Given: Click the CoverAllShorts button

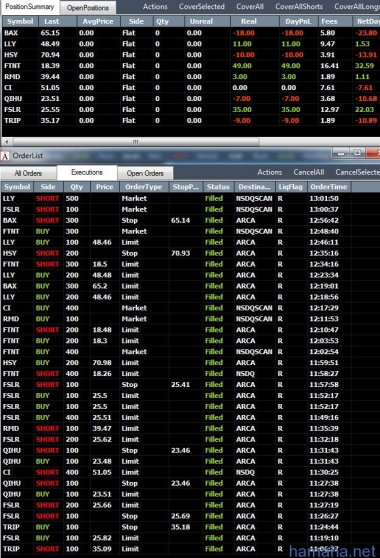Looking at the screenshot, I should [x=299, y=6].
